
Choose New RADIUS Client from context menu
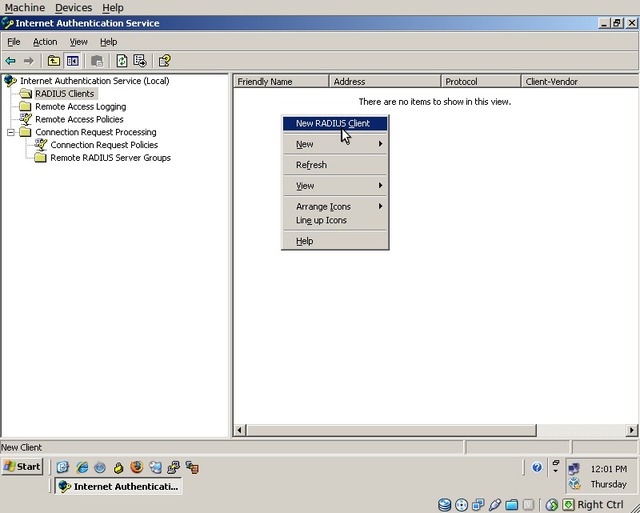pos(333,123)
